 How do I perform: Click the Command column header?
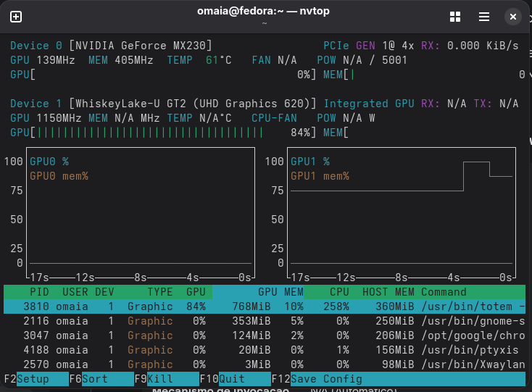tap(444, 292)
